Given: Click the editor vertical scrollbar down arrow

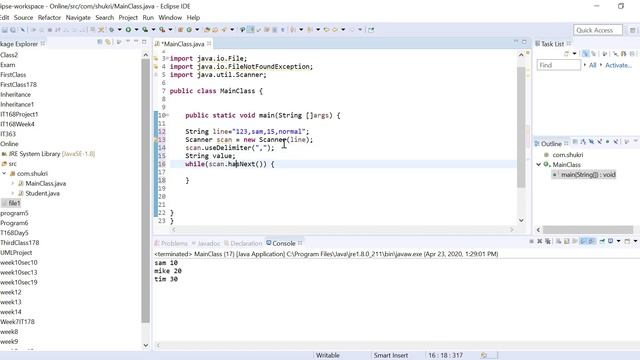Looking at the screenshot, I should [x=521, y=220].
